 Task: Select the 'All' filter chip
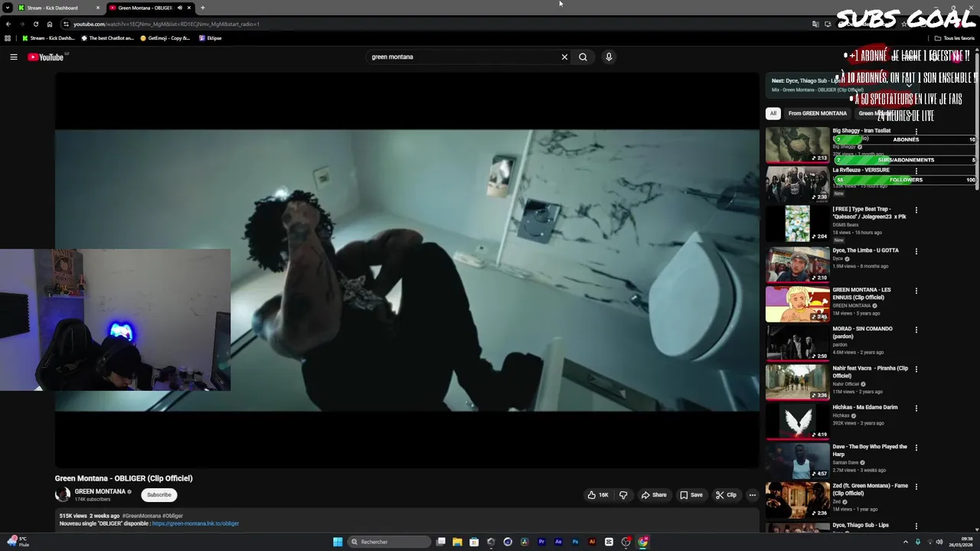pyautogui.click(x=773, y=113)
